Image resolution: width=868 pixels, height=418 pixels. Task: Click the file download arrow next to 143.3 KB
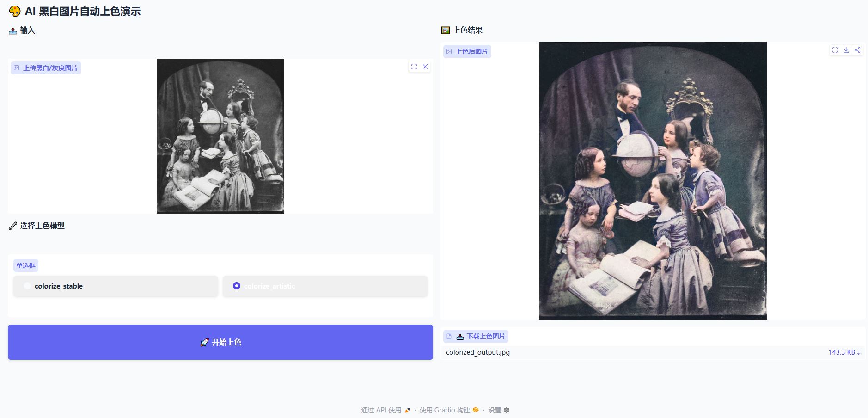pos(859,352)
